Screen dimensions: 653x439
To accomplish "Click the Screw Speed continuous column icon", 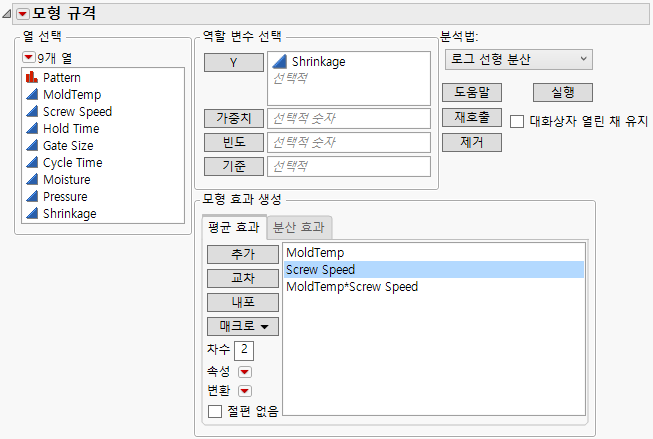I will [32, 112].
